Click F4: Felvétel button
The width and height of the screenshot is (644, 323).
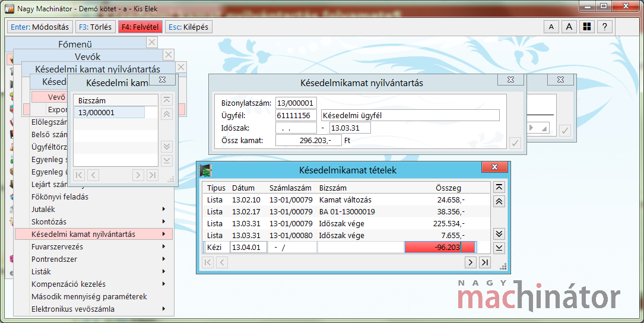[141, 27]
